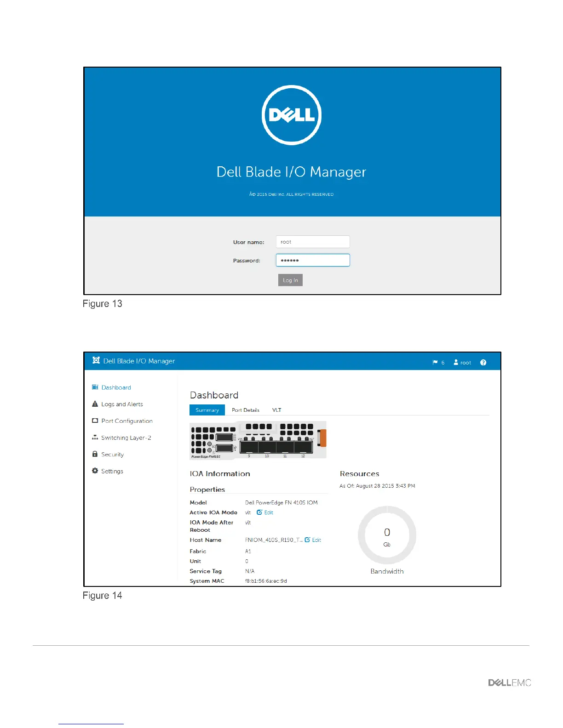Click the PowerEdge FN410S device image

tap(258, 440)
